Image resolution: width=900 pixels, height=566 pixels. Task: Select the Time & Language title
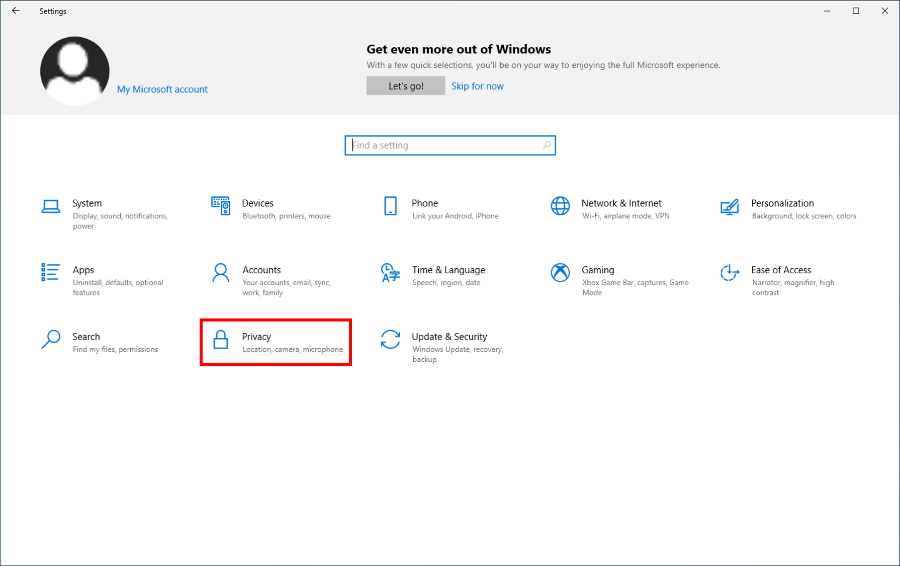[448, 270]
